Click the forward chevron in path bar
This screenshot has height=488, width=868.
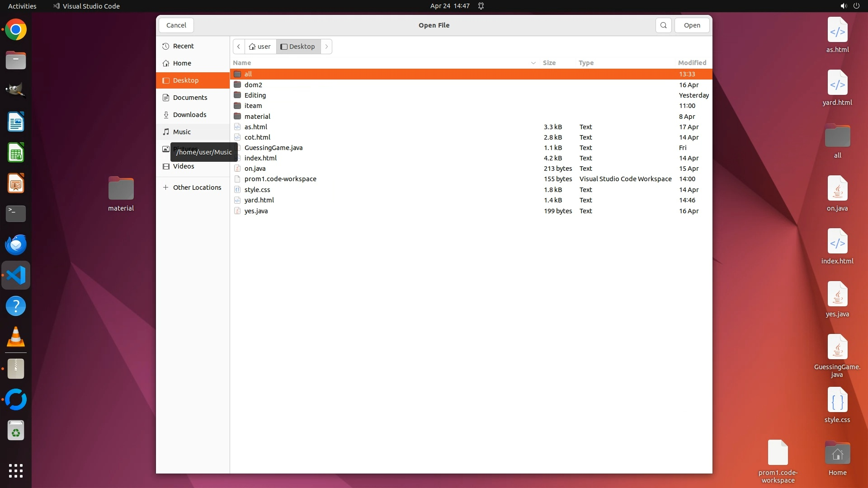coord(326,47)
